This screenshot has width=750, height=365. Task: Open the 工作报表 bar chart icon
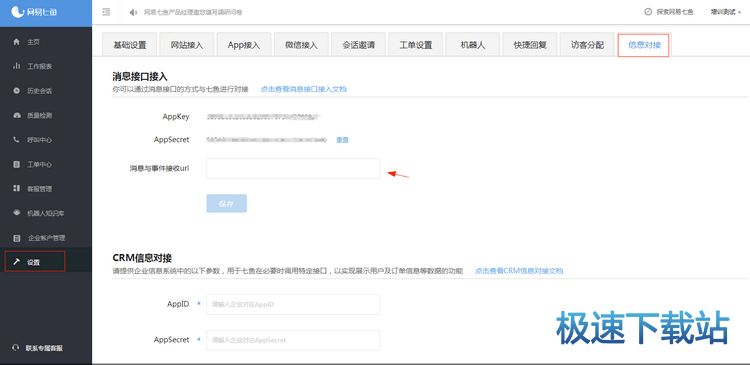pyautogui.click(x=17, y=66)
